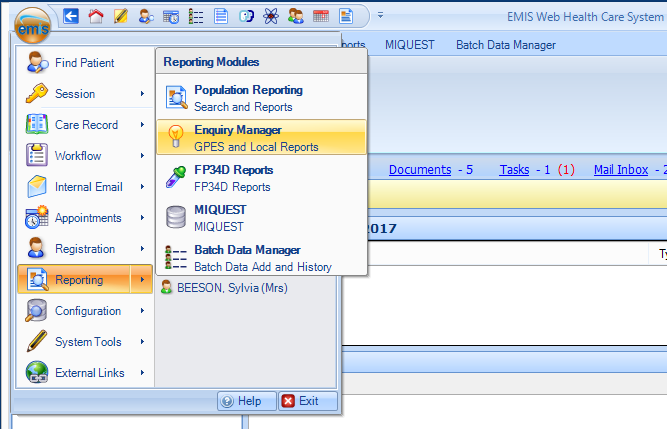The height and width of the screenshot is (429, 667).
Task: Click the Session key icon
Action: [x=37, y=93]
